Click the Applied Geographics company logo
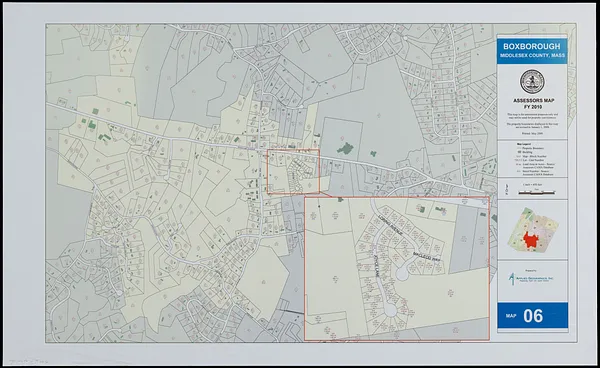600x368 pixels. coord(532,278)
